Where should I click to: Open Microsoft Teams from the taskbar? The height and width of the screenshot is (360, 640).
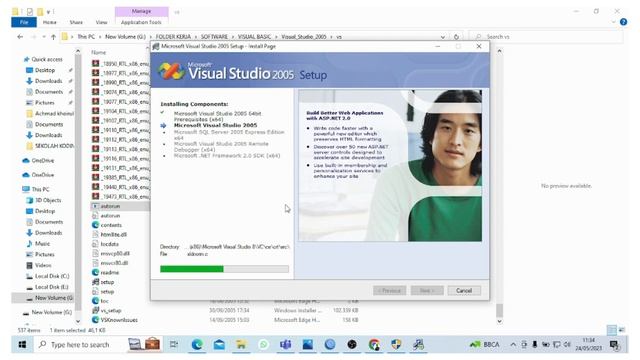tap(285, 344)
